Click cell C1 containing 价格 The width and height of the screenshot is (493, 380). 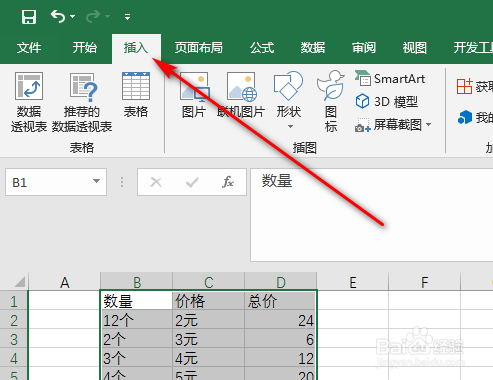[x=209, y=301]
